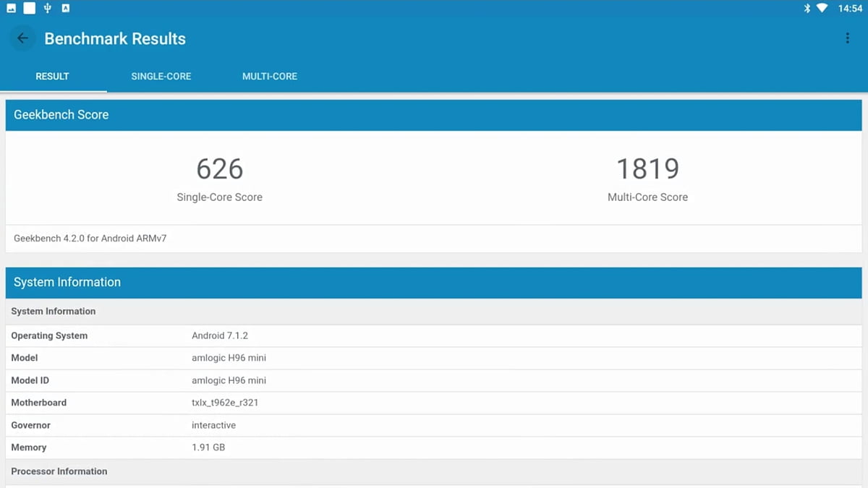Click the Geekbench Score header

coord(61,114)
